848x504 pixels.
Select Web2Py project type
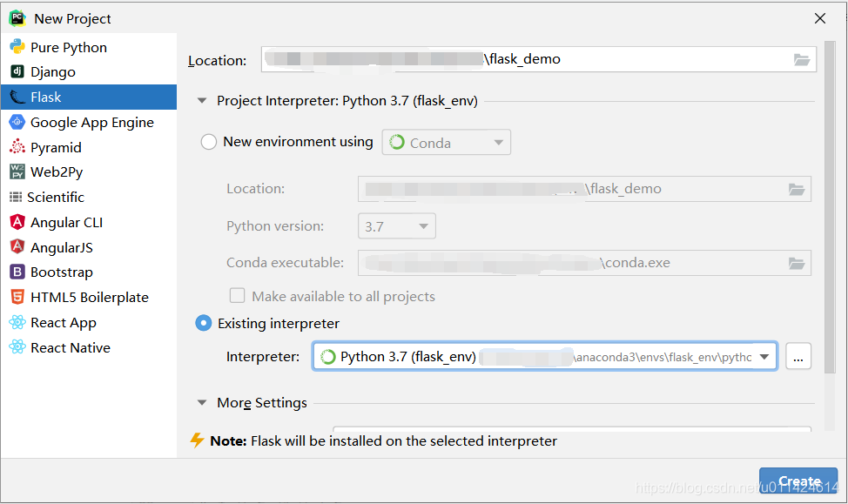[x=89, y=172]
